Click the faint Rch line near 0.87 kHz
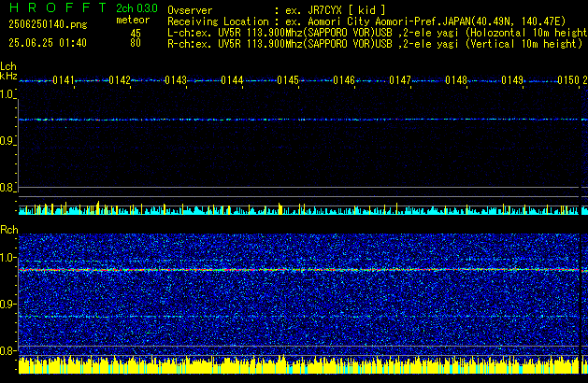This screenshot has width=588, height=383. pos(299,317)
